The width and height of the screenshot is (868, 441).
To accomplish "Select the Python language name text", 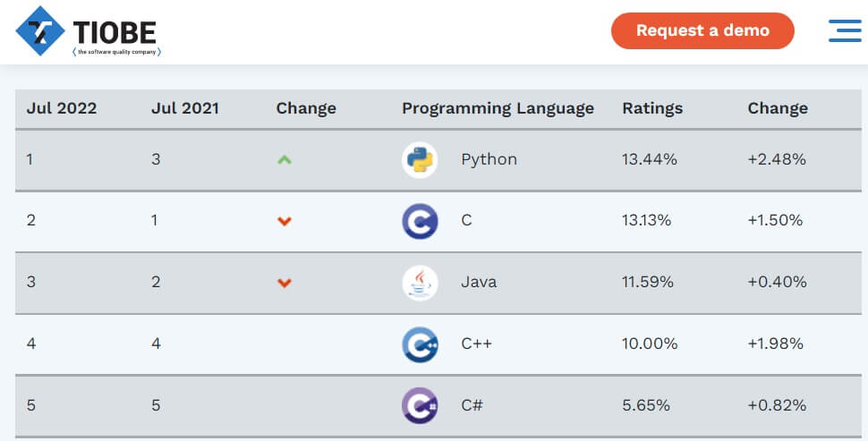I will click(x=489, y=159).
